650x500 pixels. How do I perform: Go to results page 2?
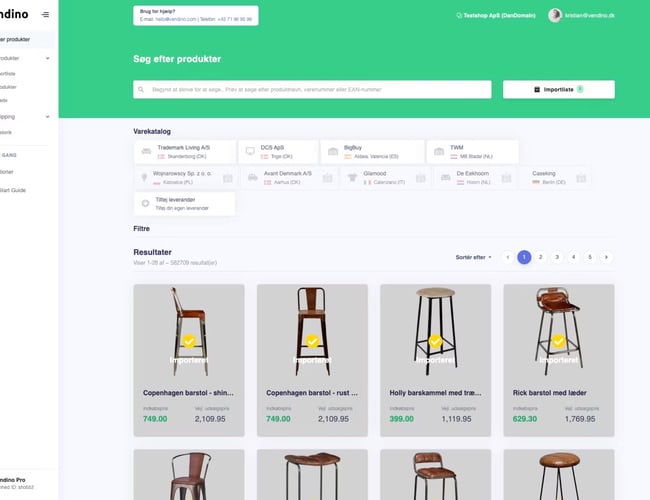coord(541,257)
